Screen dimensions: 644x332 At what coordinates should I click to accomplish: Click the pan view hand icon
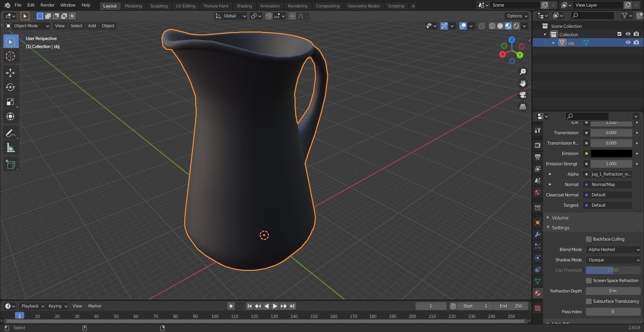(522, 83)
